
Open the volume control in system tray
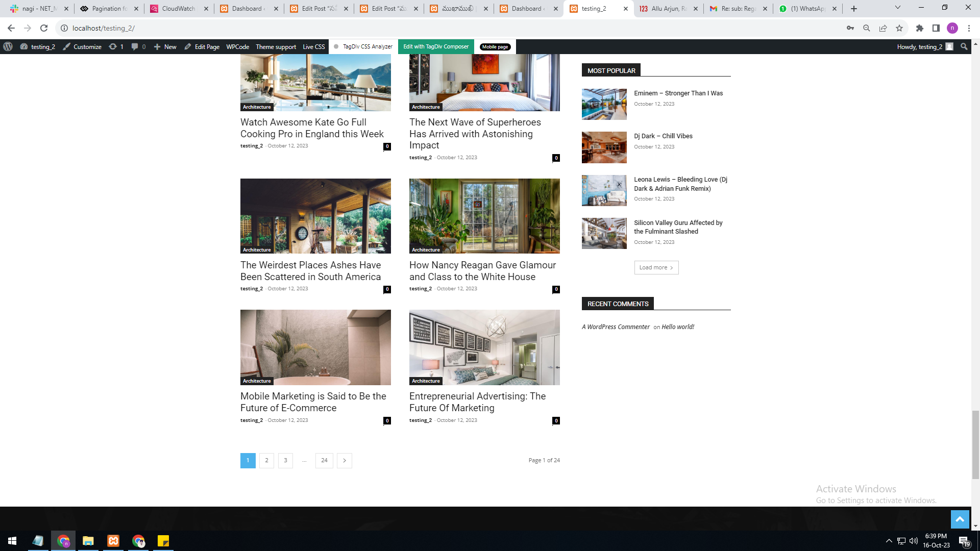pyautogui.click(x=914, y=541)
